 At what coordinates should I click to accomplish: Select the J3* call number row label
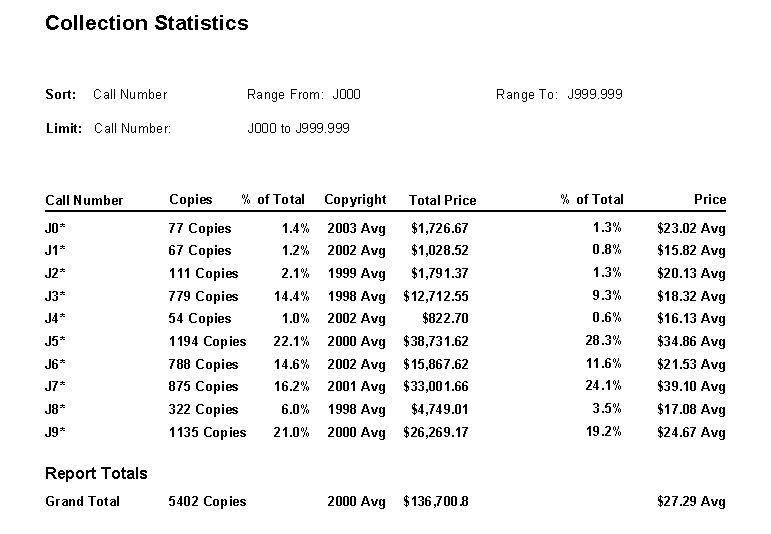pyautogui.click(x=55, y=296)
